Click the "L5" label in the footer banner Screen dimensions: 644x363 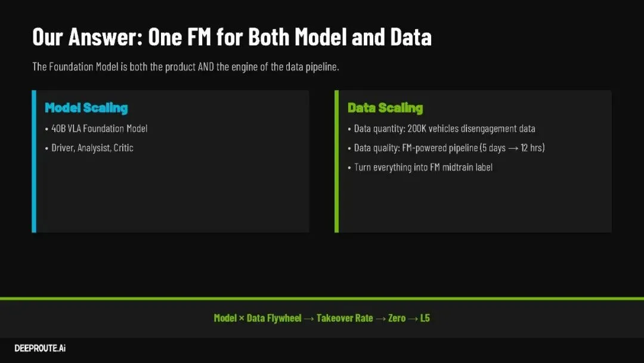coord(425,318)
